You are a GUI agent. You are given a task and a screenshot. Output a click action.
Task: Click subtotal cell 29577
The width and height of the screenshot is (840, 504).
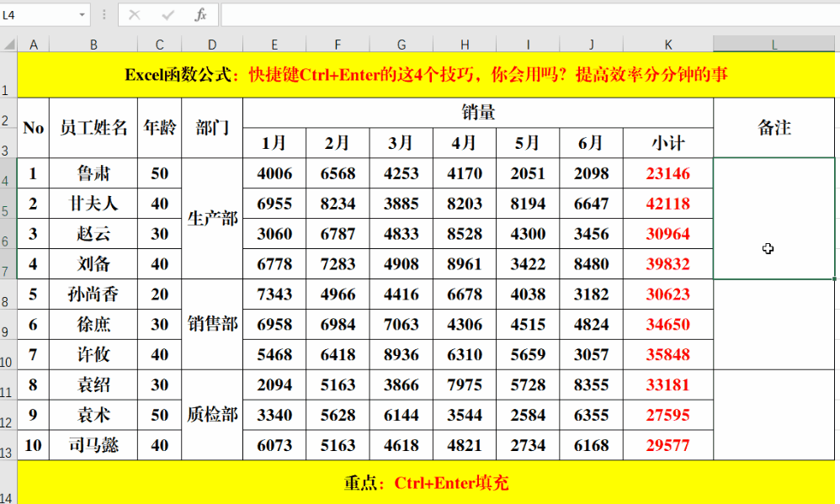point(668,445)
